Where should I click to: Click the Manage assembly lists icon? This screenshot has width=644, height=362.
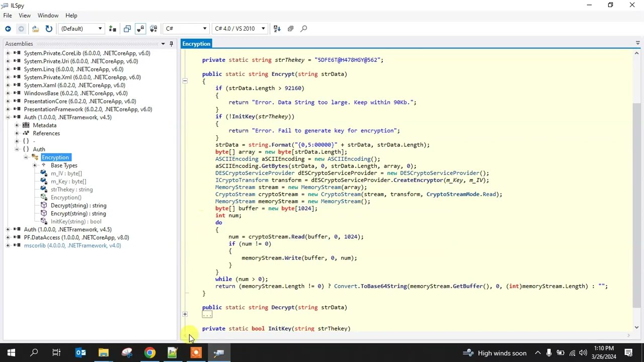pos(113,29)
